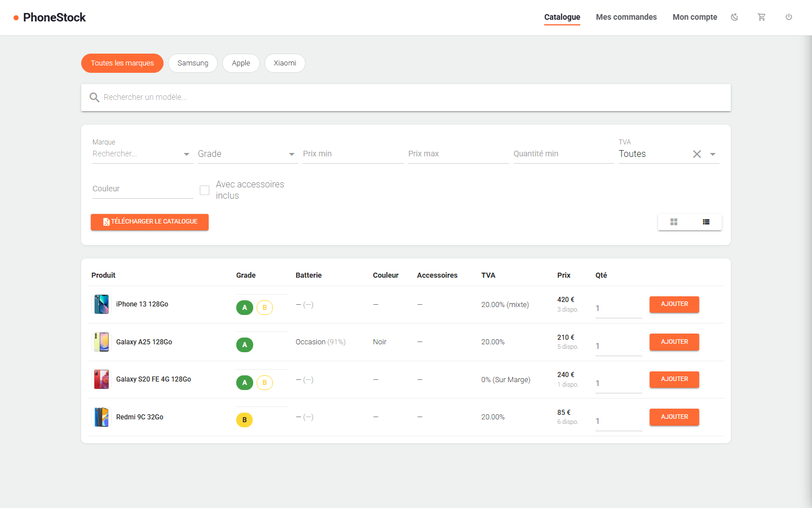Expand the Grade dropdown
The width and height of the screenshot is (812, 508).
tap(247, 154)
